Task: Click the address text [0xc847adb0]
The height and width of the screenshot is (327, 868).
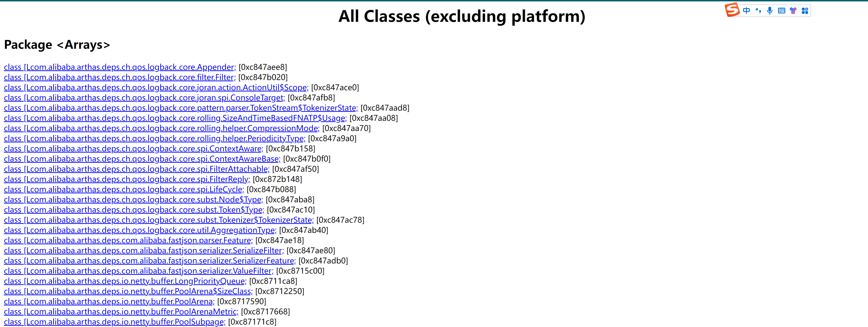Action: coord(323,261)
